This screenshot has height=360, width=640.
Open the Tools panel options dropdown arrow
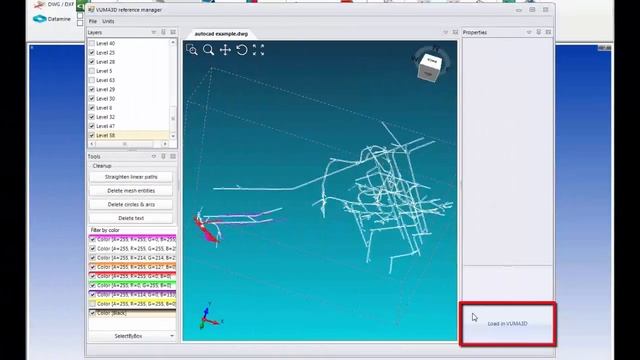click(154, 156)
